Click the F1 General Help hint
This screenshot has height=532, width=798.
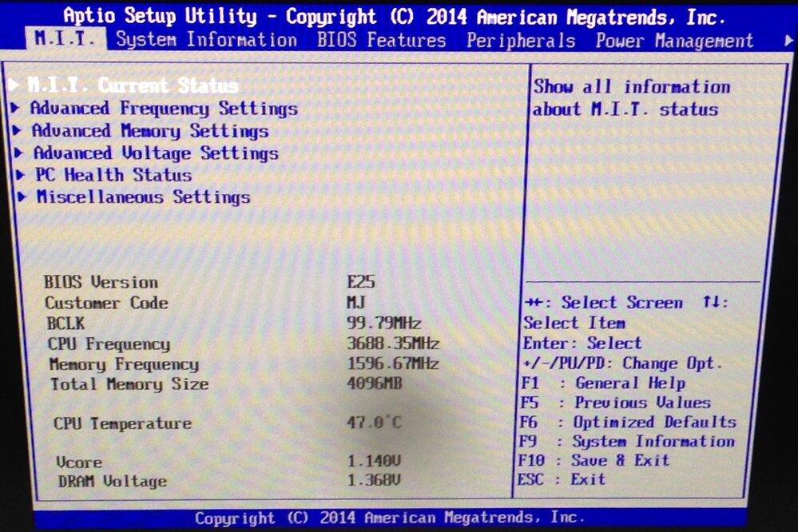pyautogui.click(x=603, y=383)
